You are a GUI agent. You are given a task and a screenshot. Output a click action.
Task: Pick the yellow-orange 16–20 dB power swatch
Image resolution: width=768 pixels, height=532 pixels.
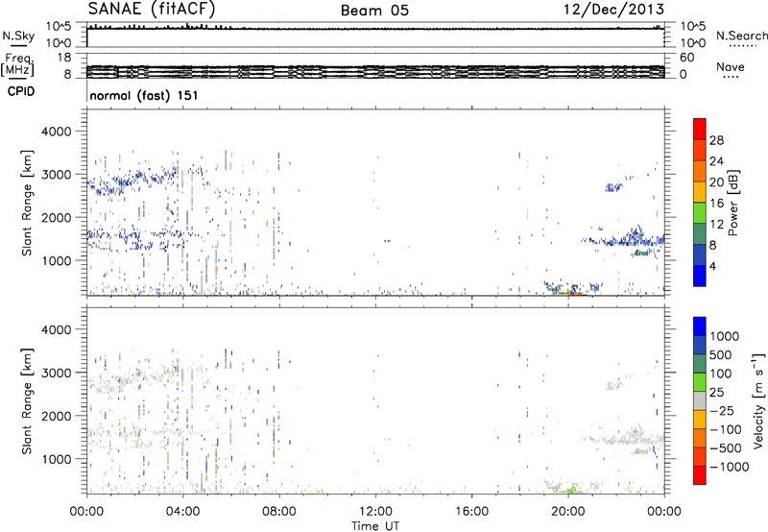click(x=700, y=192)
